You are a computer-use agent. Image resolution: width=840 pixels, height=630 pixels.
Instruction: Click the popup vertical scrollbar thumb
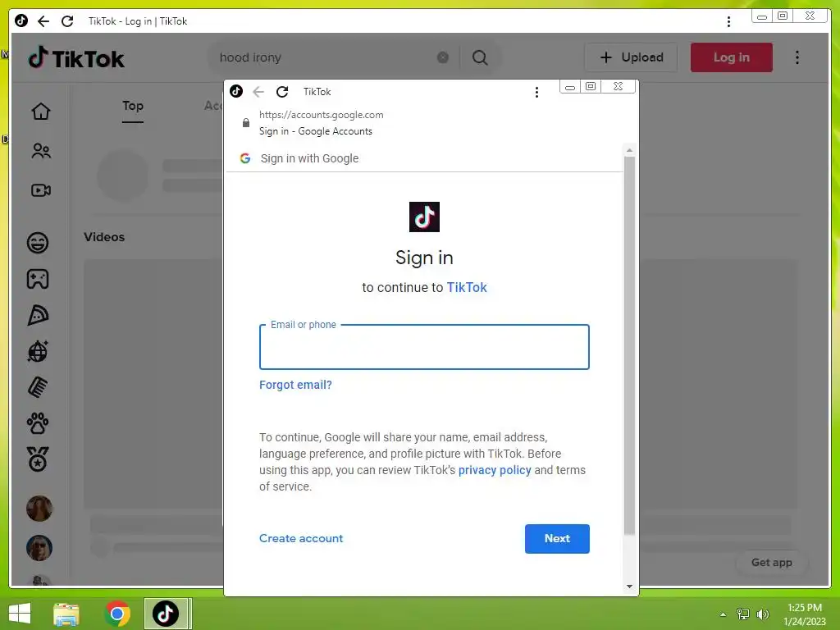(629, 345)
